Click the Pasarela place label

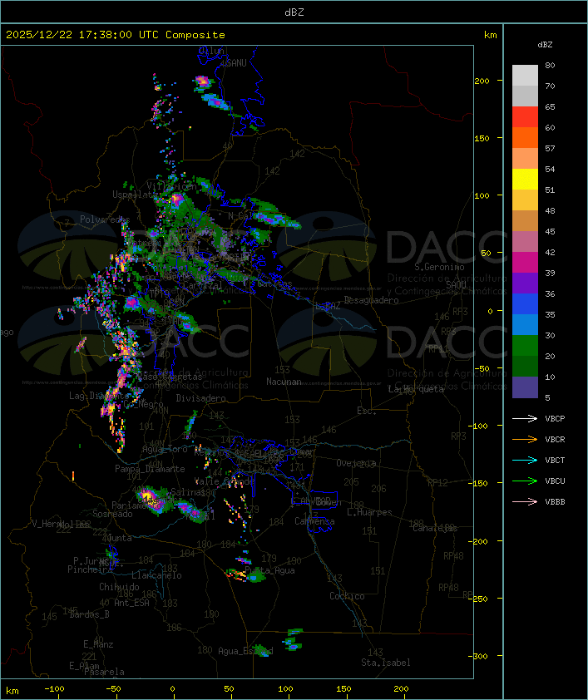click(x=104, y=672)
